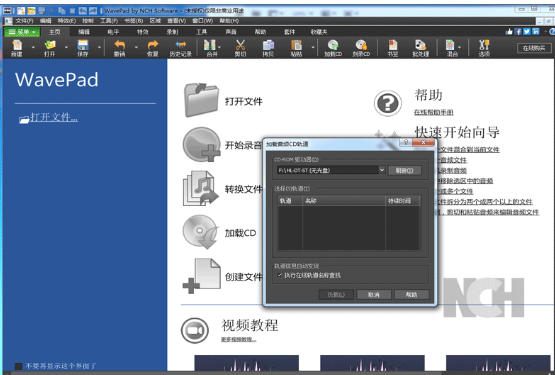
Task: Click the 持续时间 column header
Action: [x=403, y=201]
